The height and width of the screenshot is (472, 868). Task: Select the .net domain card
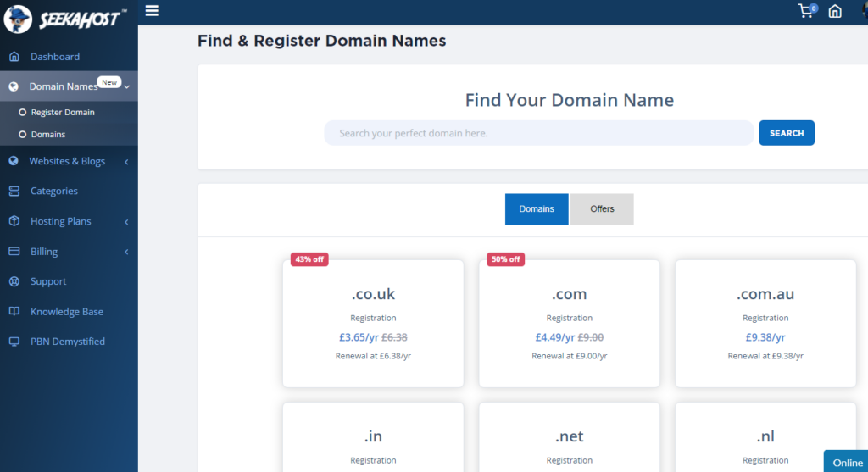pyautogui.click(x=569, y=437)
